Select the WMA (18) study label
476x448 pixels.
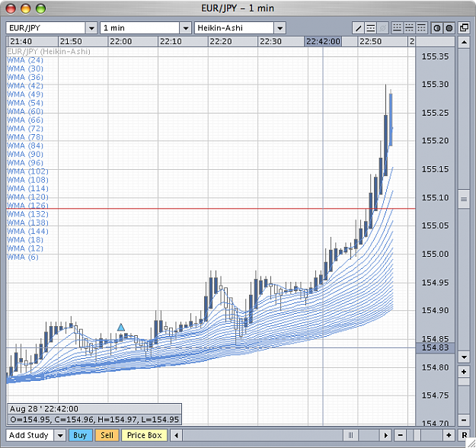[x=25, y=240]
